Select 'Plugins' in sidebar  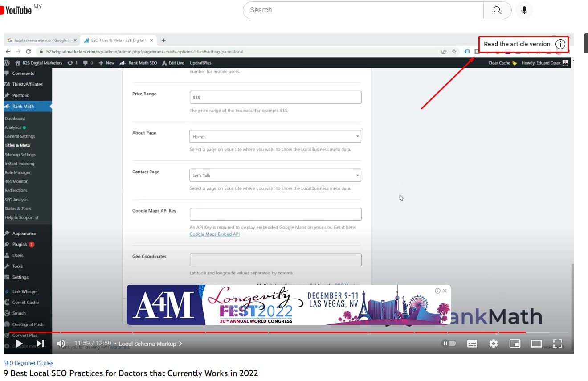click(x=20, y=244)
